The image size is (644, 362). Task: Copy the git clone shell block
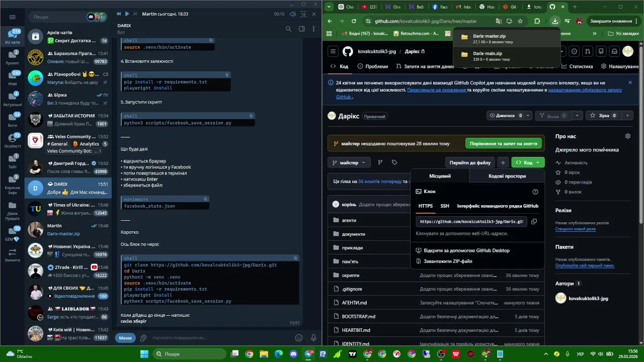(296, 258)
